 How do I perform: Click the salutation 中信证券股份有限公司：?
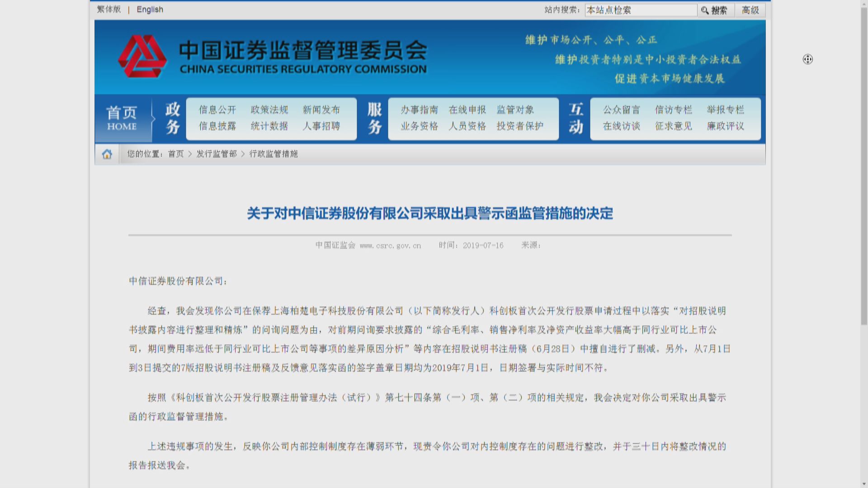tap(178, 281)
